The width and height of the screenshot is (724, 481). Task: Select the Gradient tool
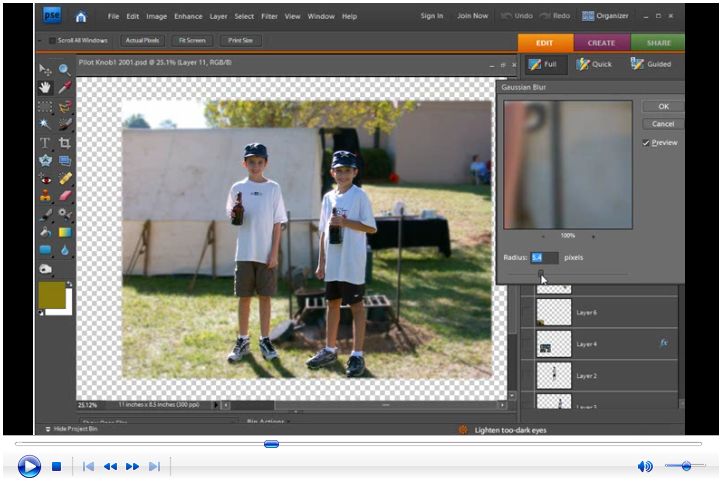tap(65, 232)
